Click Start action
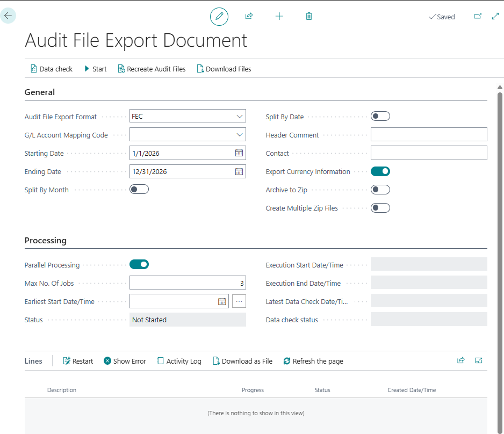 click(96, 69)
